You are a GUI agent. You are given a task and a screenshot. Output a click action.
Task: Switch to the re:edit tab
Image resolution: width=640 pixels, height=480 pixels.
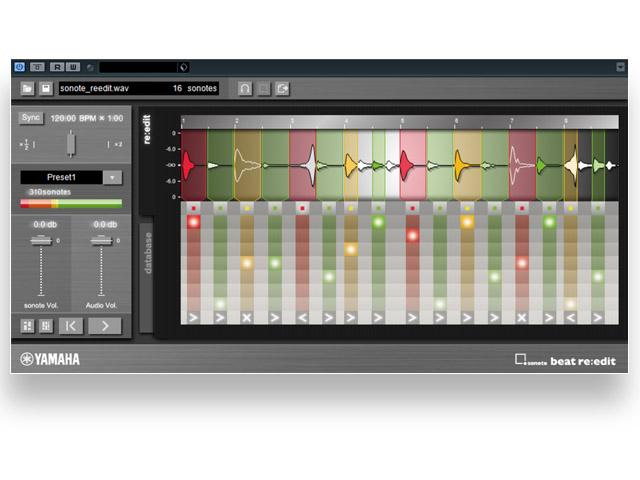click(147, 129)
